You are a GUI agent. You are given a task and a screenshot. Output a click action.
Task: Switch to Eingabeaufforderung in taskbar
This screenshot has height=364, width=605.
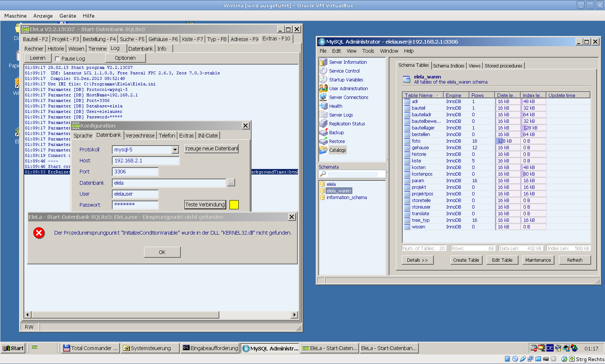point(210,348)
